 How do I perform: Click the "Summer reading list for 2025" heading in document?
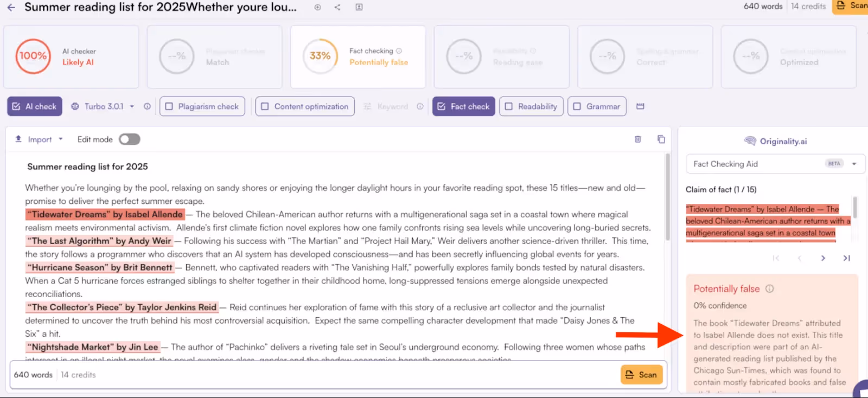click(x=87, y=166)
